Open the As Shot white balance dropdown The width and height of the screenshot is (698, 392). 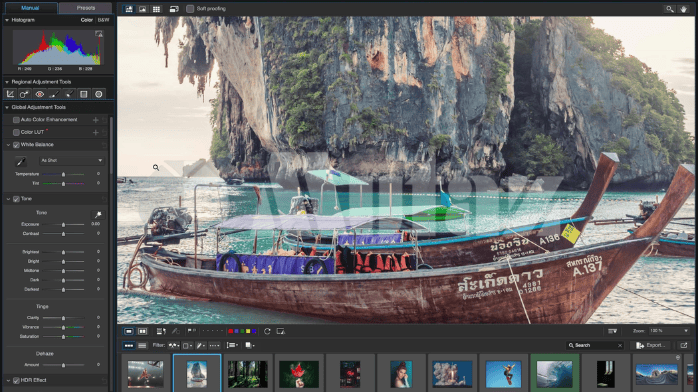[72, 160]
